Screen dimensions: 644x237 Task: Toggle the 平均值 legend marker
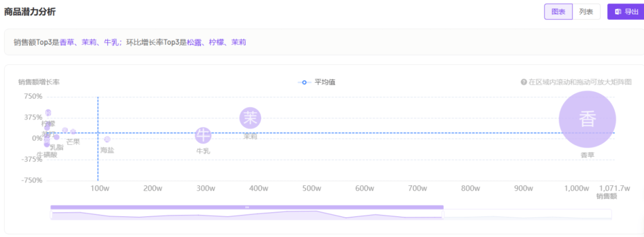304,82
